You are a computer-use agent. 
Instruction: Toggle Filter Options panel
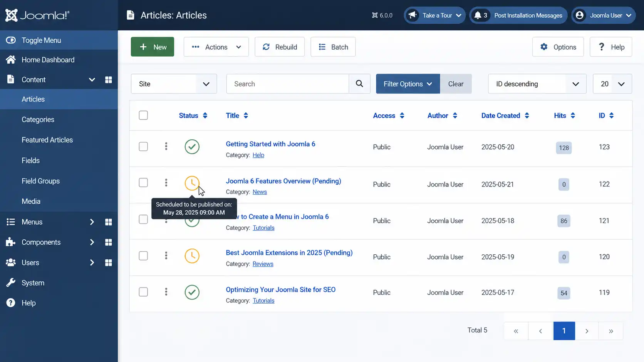408,84
